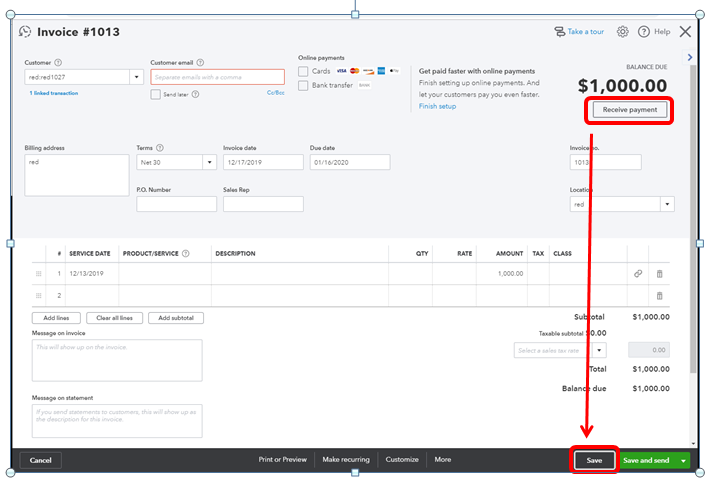Screen dimensions: 713x483
Task: Enable the Cards online payment checkbox
Action: tap(303, 71)
